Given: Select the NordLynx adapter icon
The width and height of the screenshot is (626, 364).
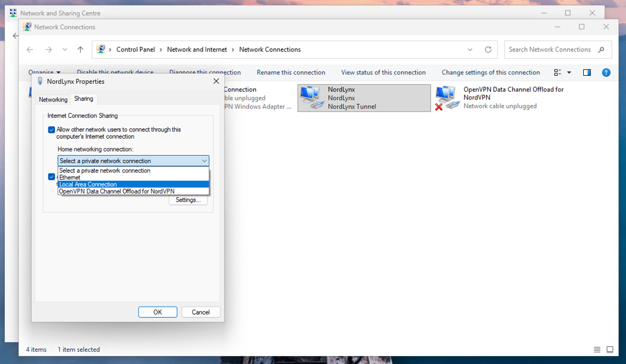Looking at the screenshot, I should click(x=311, y=98).
